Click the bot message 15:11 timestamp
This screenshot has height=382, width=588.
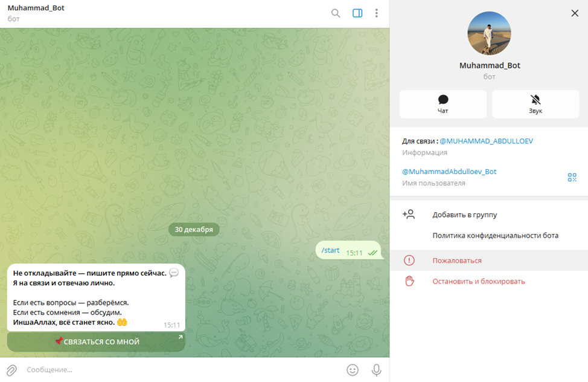[x=171, y=325]
